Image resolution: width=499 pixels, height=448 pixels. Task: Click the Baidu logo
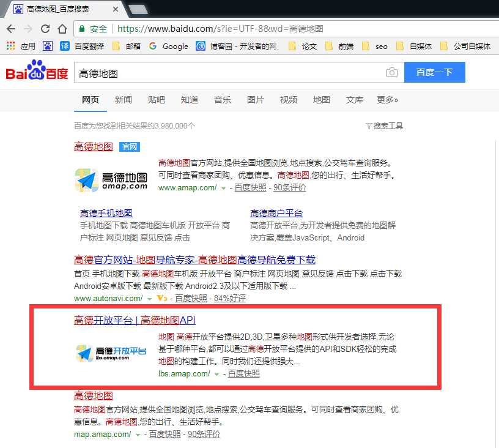click(37, 70)
